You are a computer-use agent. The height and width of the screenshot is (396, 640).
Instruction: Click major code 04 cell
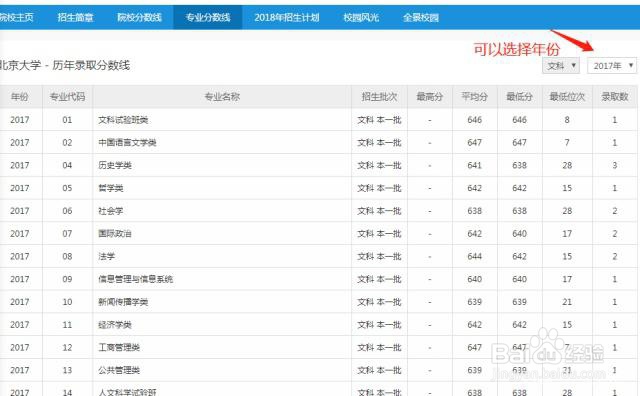click(67, 165)
